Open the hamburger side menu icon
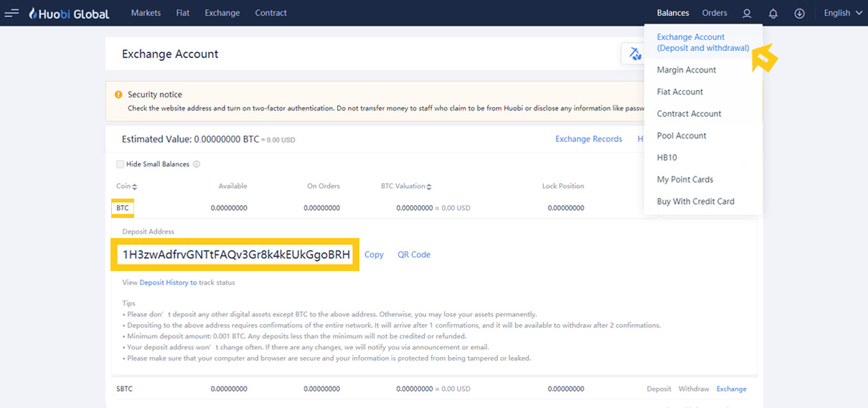Screen dimensions: 868x408 click(11, 13)
